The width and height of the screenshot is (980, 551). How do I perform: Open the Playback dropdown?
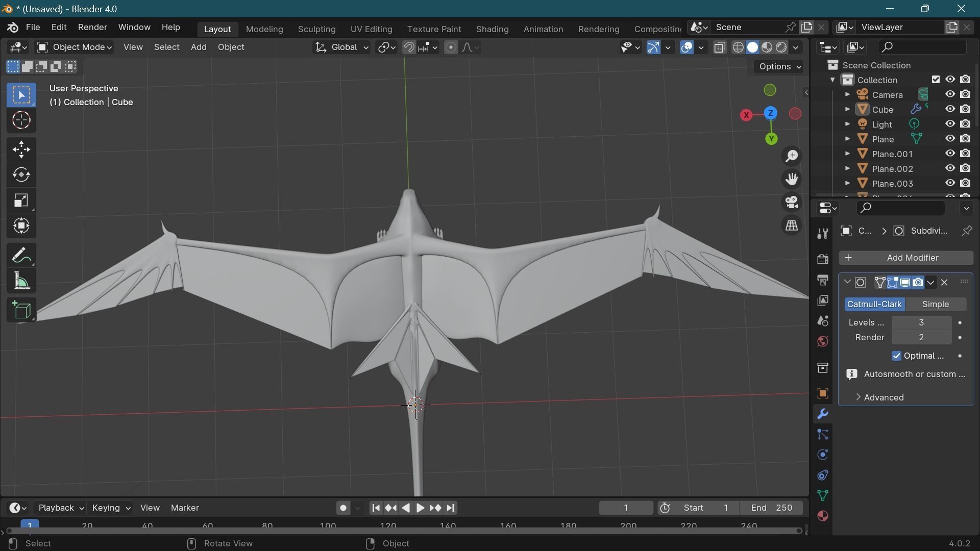point(60,508)
